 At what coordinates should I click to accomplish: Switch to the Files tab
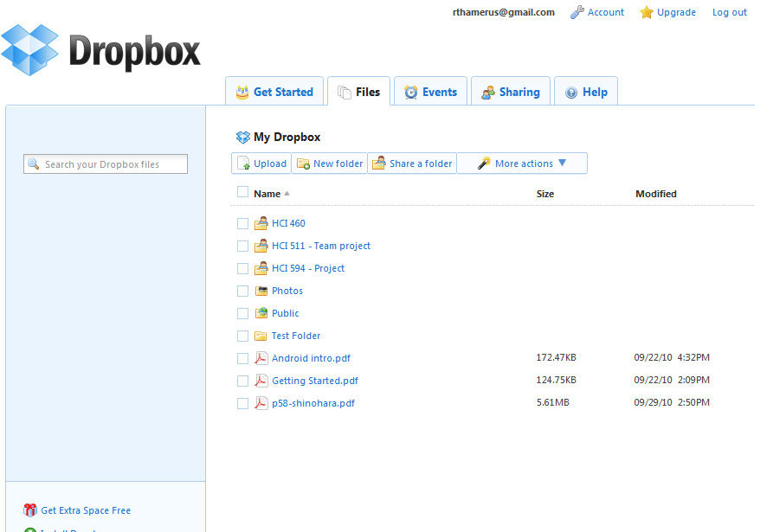pyautogui.click(x=359, y=91)
